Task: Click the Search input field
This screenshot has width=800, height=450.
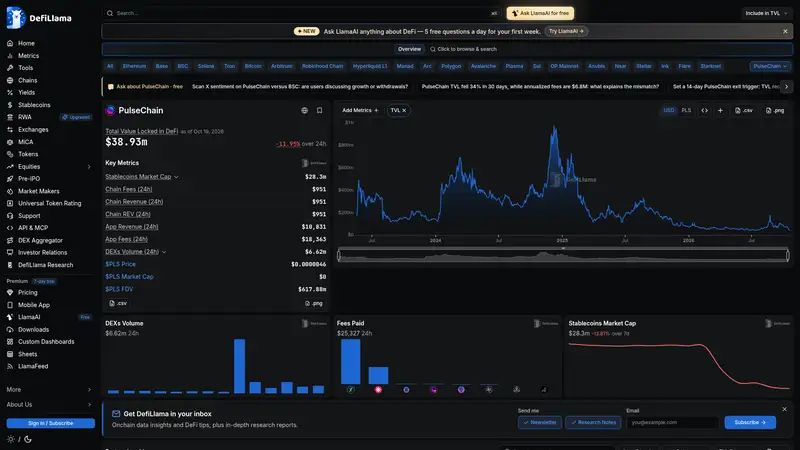Action: pyautogui.click(x=301, y=13)
